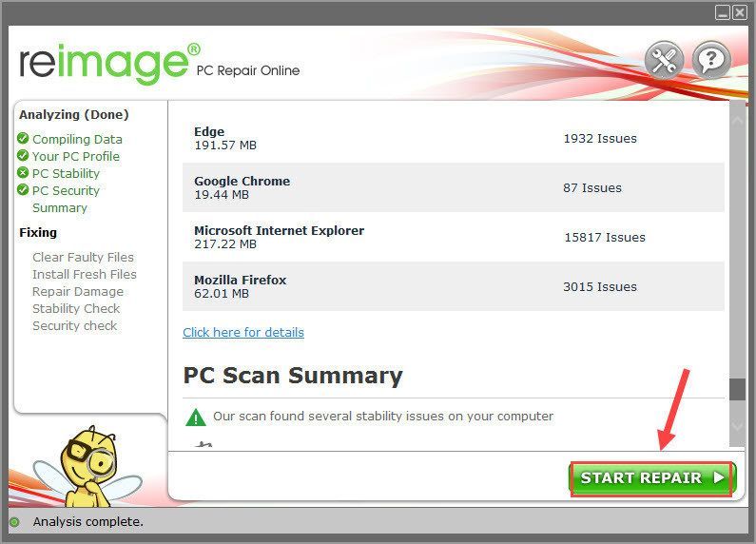Click the stability issues found message
The height and width of the screenshot is (544, 756).
[383, 417]
